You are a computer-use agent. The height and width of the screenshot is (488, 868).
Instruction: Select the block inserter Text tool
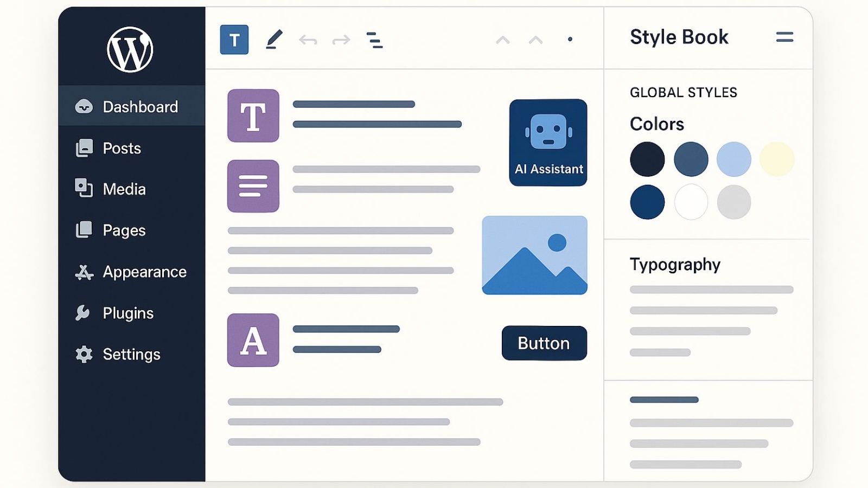click(x=234, y=39)
